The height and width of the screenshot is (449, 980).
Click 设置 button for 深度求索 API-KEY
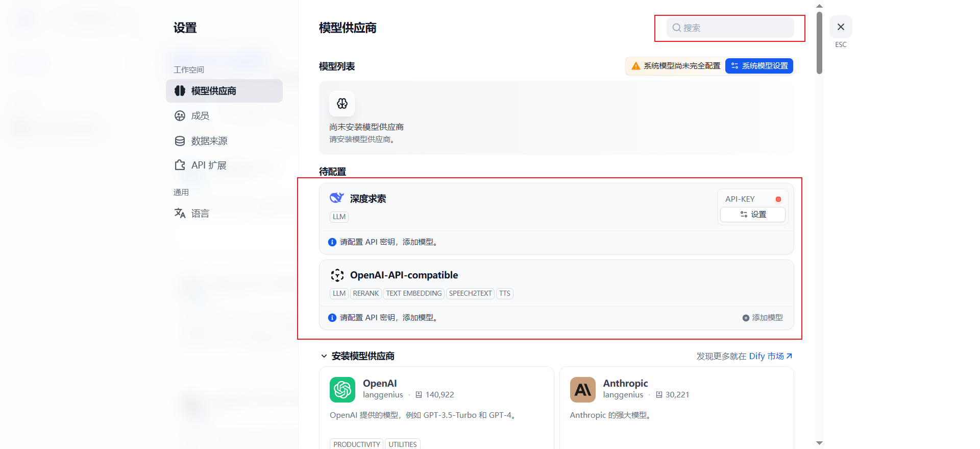click(x=753, y=215)
